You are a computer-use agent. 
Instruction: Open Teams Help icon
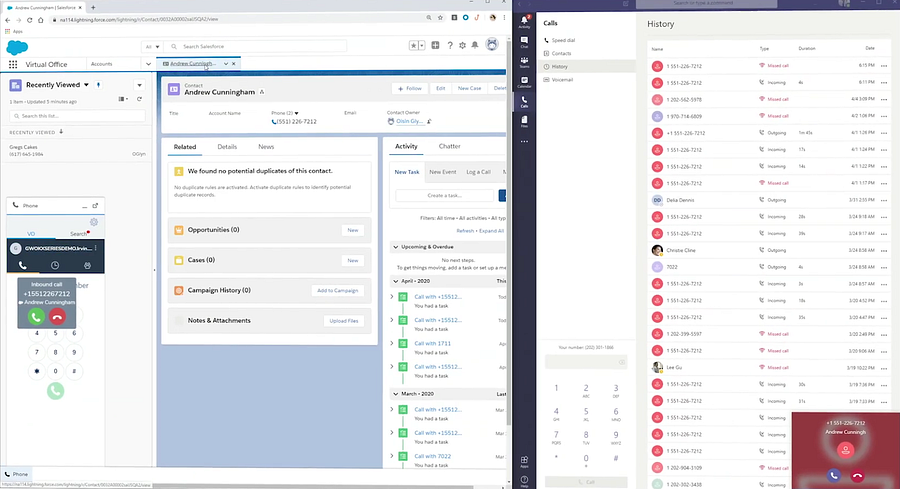point(524,481)
